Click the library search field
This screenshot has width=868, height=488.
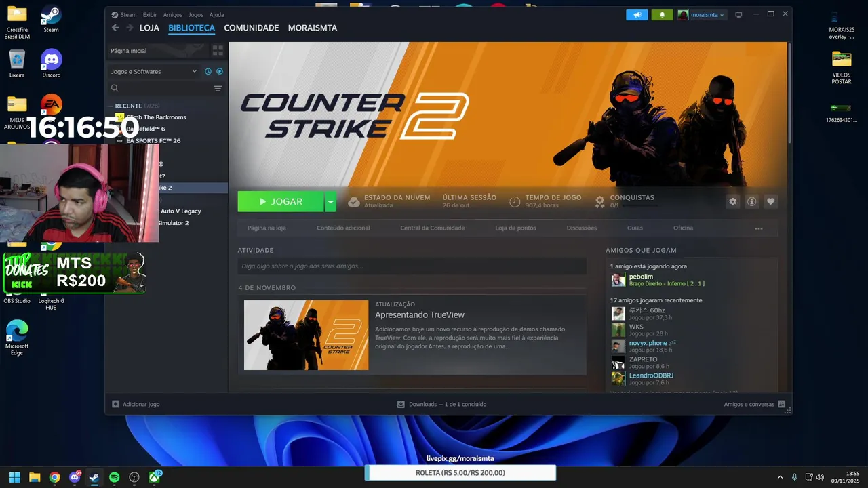point(161,88)
